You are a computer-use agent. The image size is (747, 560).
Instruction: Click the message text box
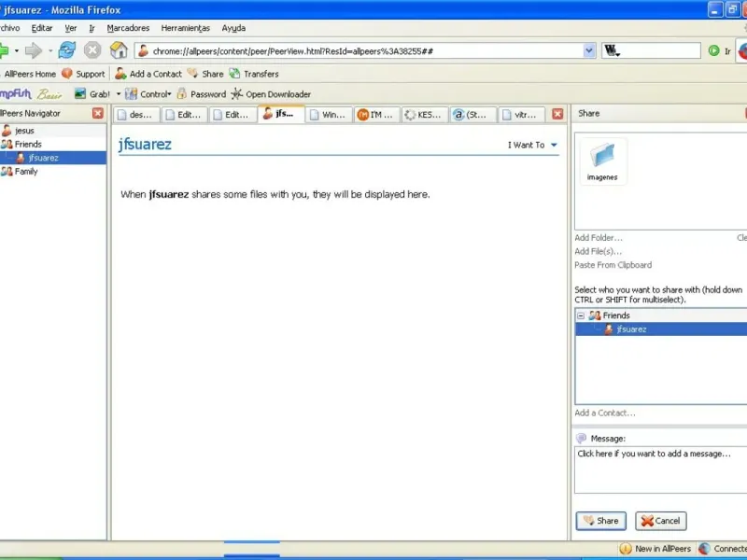pyautogui.click(x=661, y=469)
